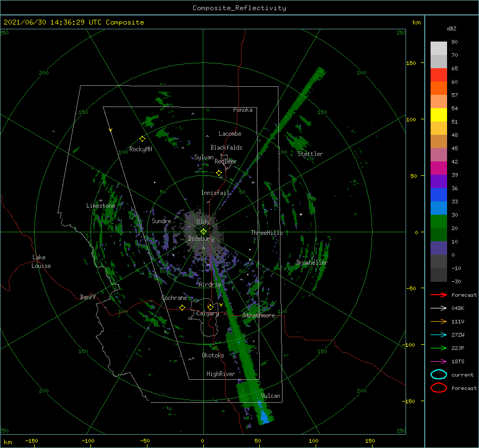Click the RedDeer city label
The height and width of the screenshot is (448, 479).
[226, 161]
